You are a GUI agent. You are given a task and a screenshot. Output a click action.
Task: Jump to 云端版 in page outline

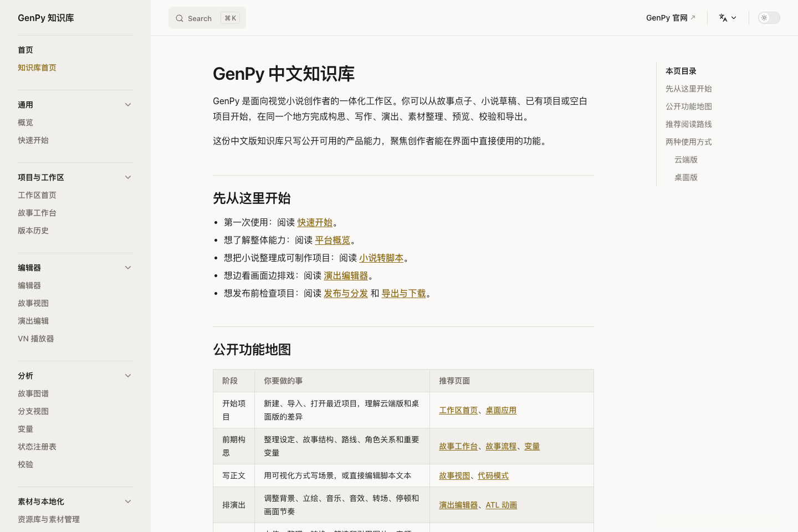(686, 160)
